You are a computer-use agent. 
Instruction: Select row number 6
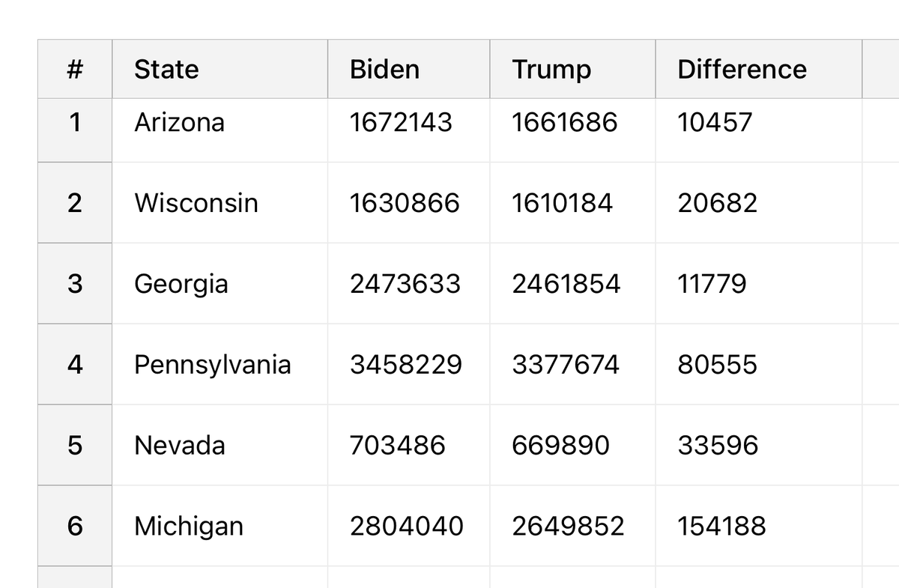pos(74,526)
